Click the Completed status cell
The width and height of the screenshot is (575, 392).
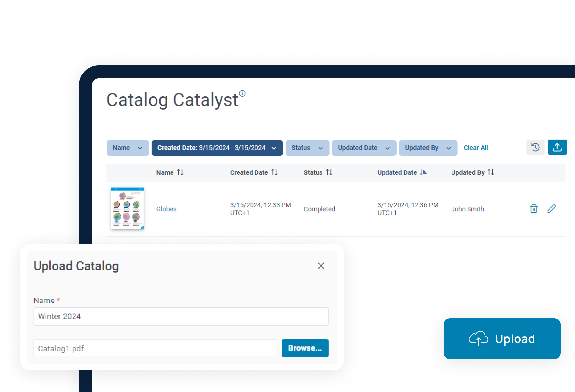pyautogui.click(x=319, y=209)
